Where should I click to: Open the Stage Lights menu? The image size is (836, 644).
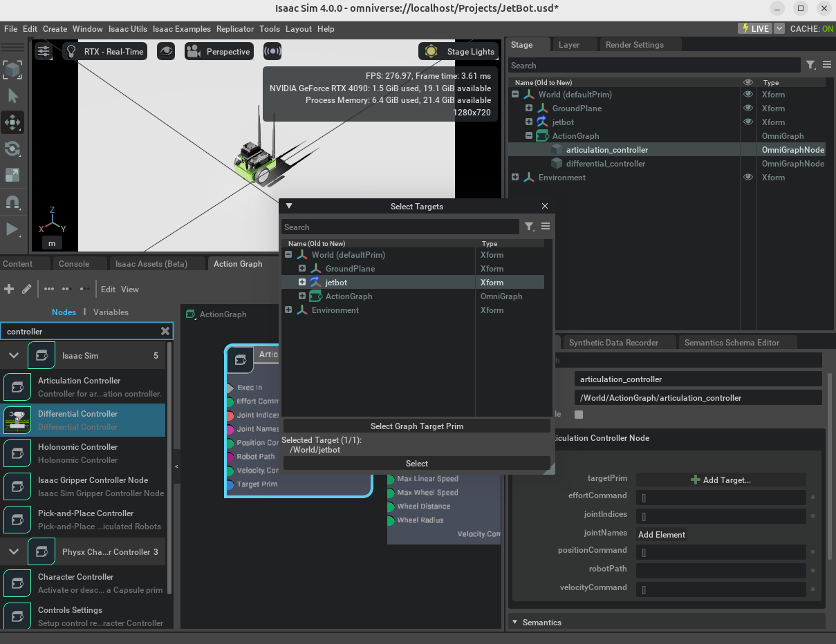(460, 52)
